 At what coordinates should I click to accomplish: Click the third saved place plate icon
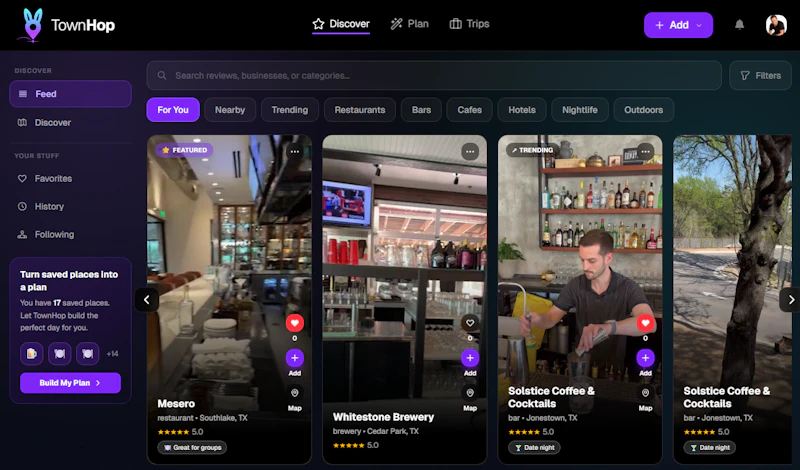click(87, 354)
